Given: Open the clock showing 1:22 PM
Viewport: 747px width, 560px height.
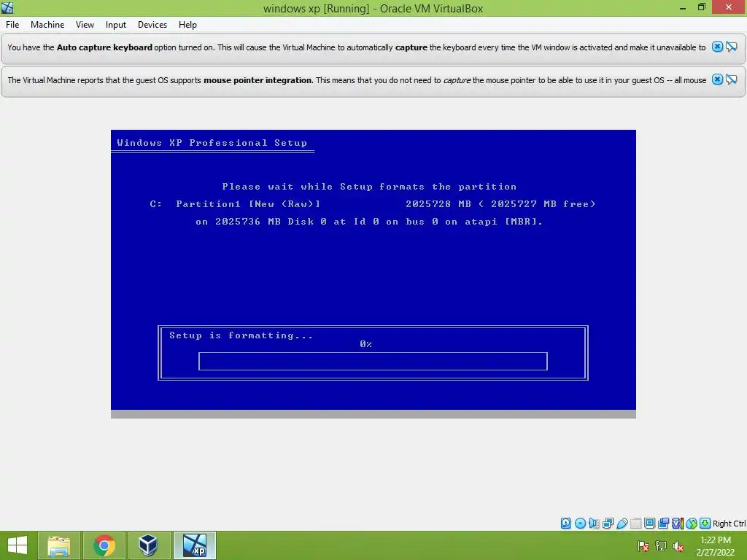Looking at the screenshot, I should (716, 546).
